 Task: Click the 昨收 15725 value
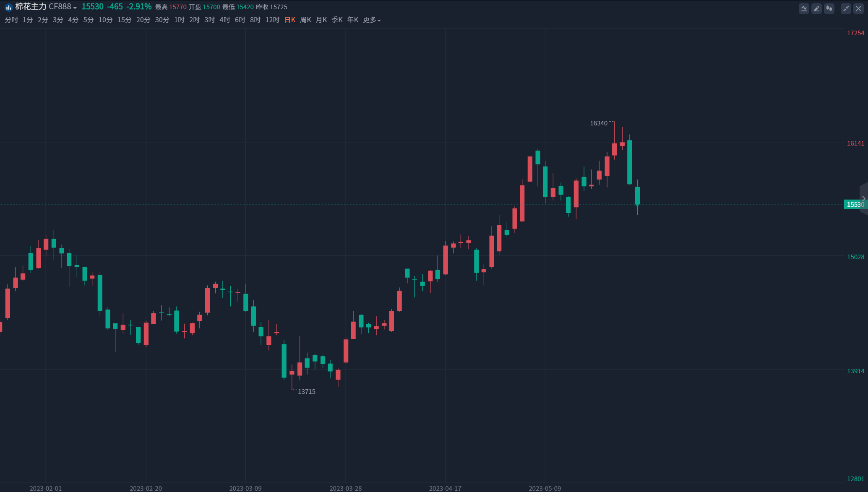tap(271, 7)
